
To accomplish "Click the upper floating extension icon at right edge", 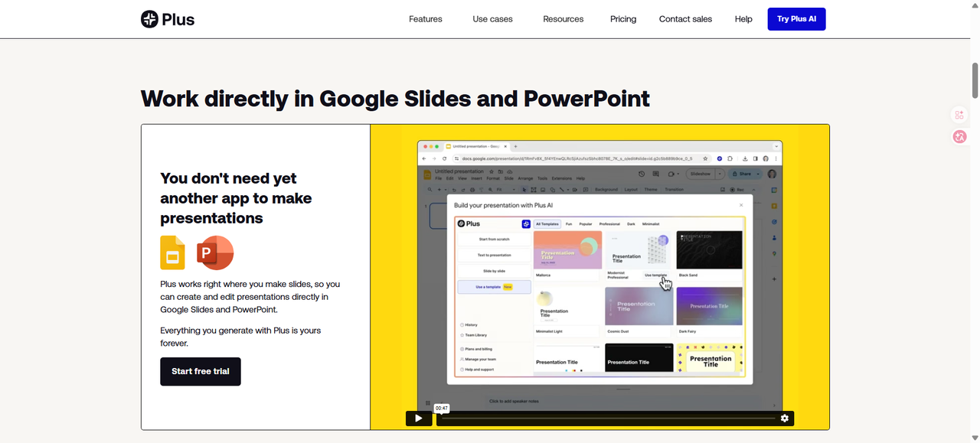I will [959, 116].
